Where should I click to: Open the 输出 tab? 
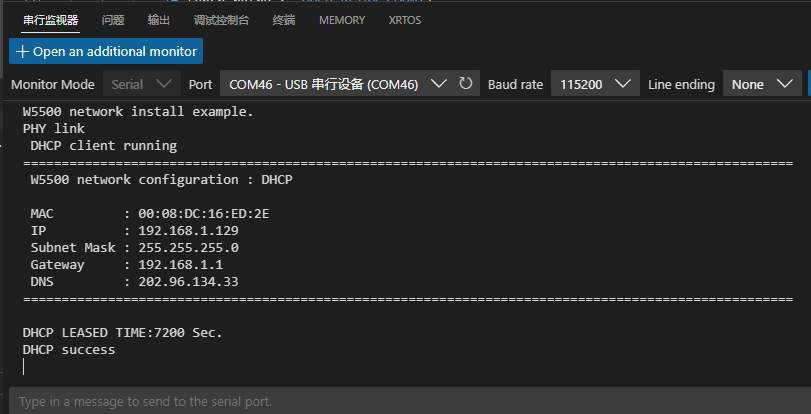159,20
